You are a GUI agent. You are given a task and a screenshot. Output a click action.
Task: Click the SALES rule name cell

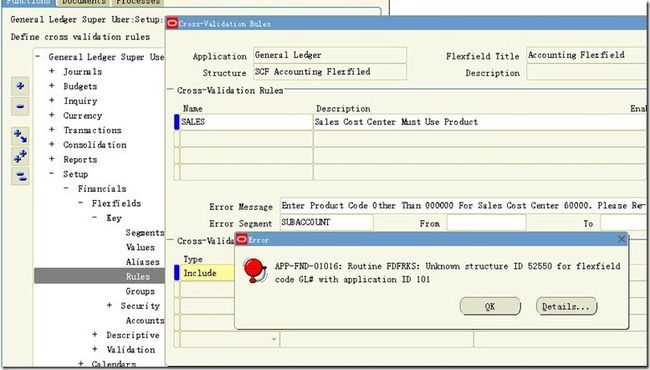pyautogui.click(x=246, y=122)
